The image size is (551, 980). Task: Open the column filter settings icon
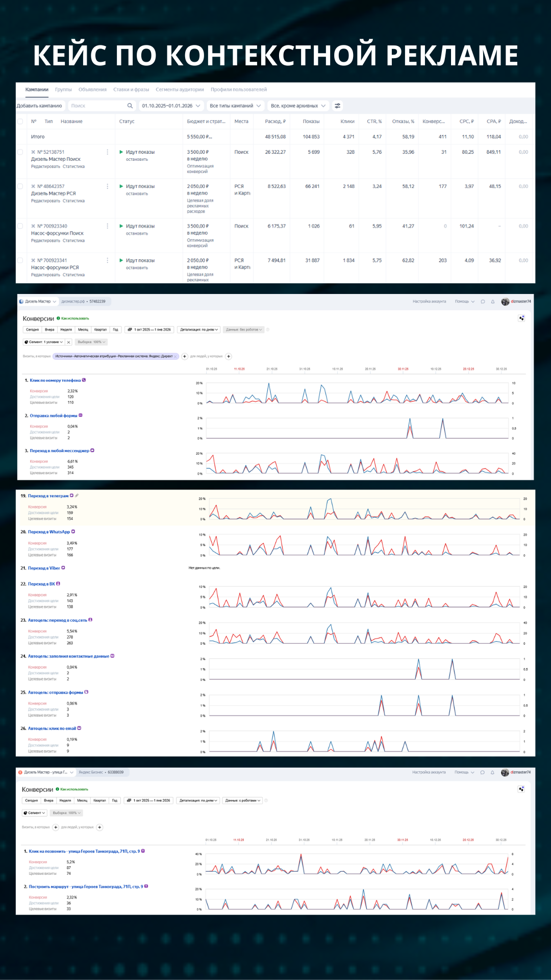point(337,106)
